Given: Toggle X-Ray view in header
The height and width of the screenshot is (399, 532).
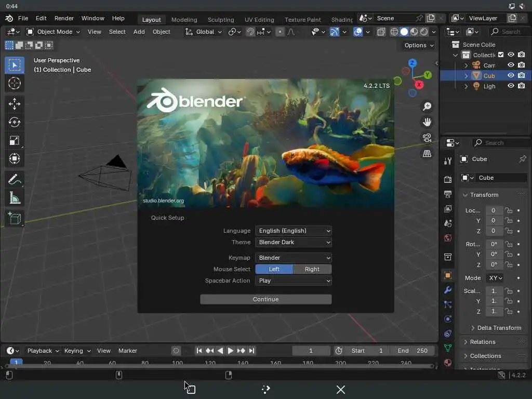Looking at the screenshot, I should click(381, 32).
